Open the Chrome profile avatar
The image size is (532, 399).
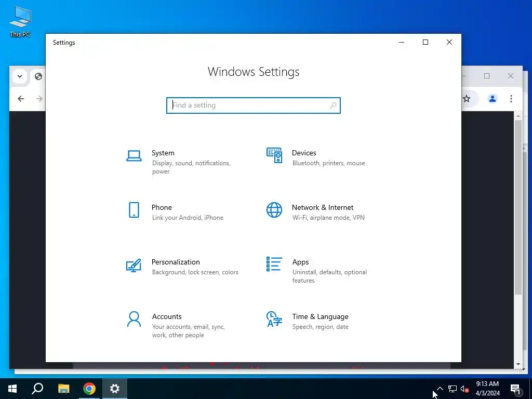(x=493, y=99)
